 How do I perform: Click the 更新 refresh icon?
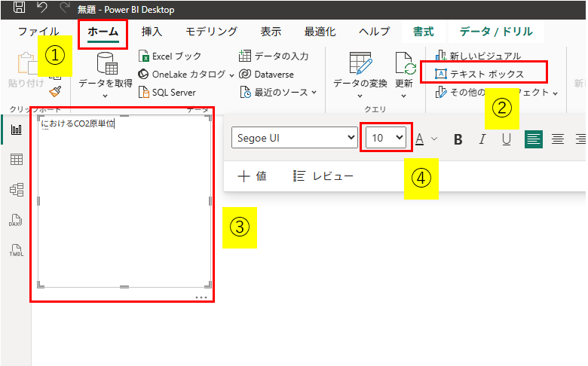[405, 63]
